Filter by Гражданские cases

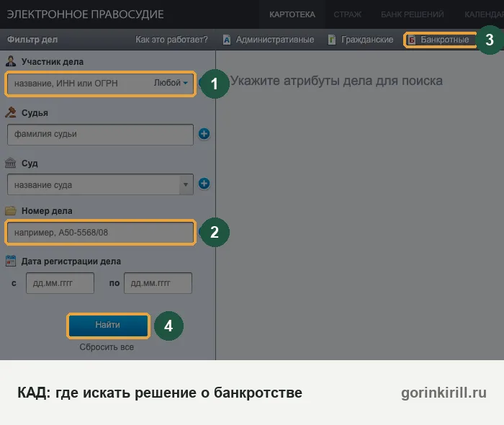[x=367, y=40]
